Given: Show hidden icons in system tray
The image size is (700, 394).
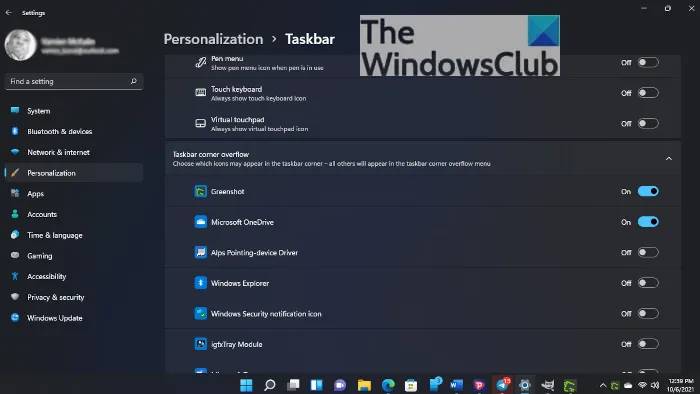Looking at the screenshot, I should (x=603, y=385).
